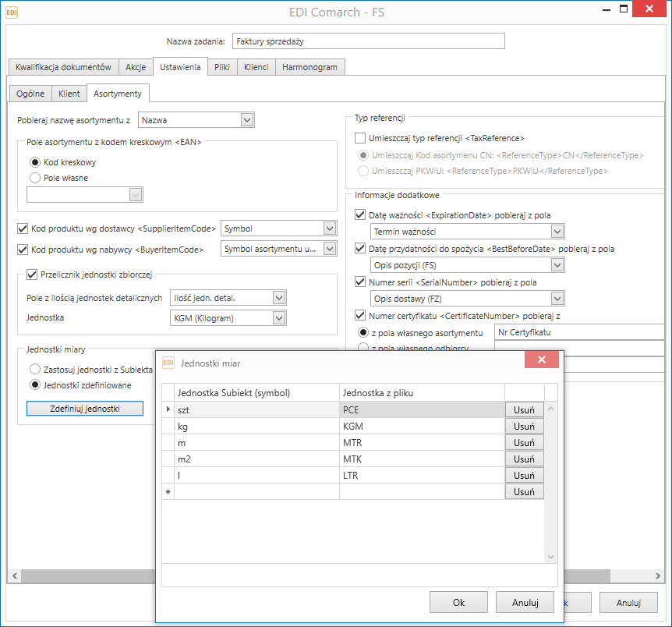
Task: Click the empty new-row Jednostka Subiekt cell
Action: tap(256, 491)
